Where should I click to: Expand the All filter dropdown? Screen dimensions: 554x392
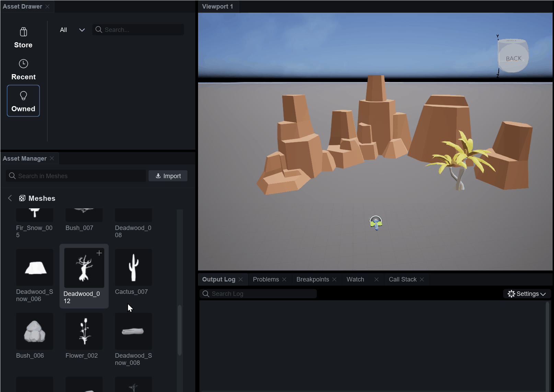(72, 30)
